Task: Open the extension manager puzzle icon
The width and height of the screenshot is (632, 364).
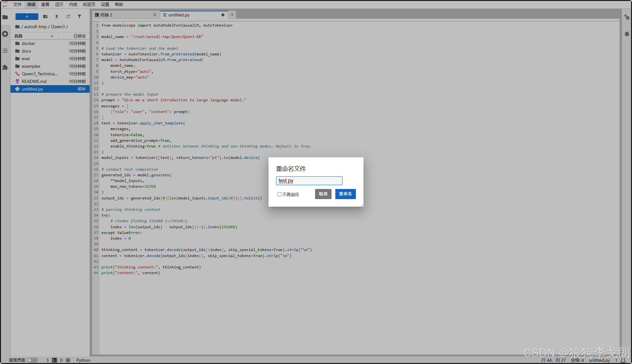Action: coord(5,67)
